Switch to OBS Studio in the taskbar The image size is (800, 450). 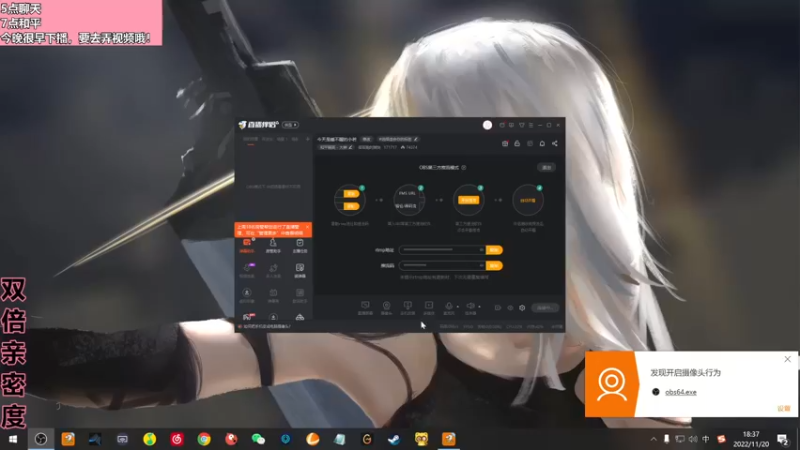point(41,439)
